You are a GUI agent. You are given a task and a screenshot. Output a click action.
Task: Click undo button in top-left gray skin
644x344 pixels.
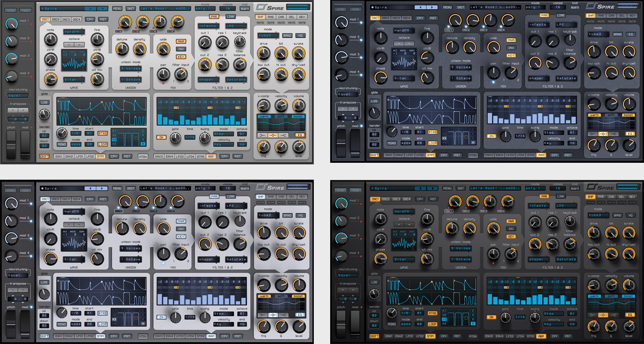click(x=11, y=10)
